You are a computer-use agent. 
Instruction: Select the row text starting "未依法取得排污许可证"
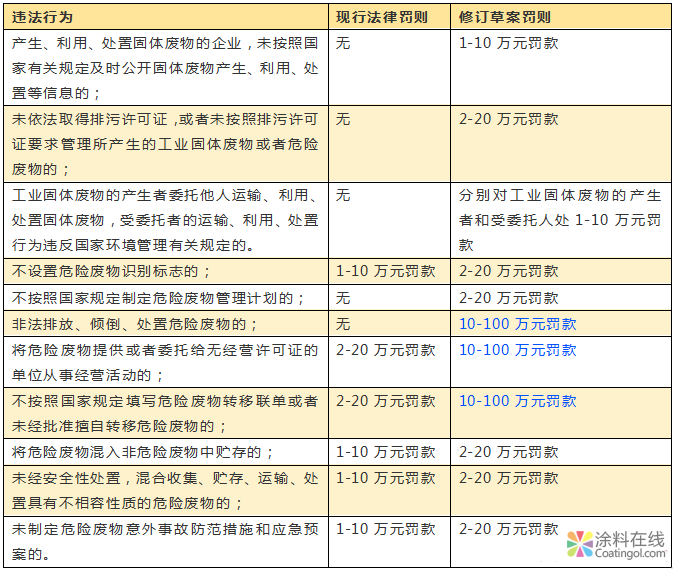point(165,144)
